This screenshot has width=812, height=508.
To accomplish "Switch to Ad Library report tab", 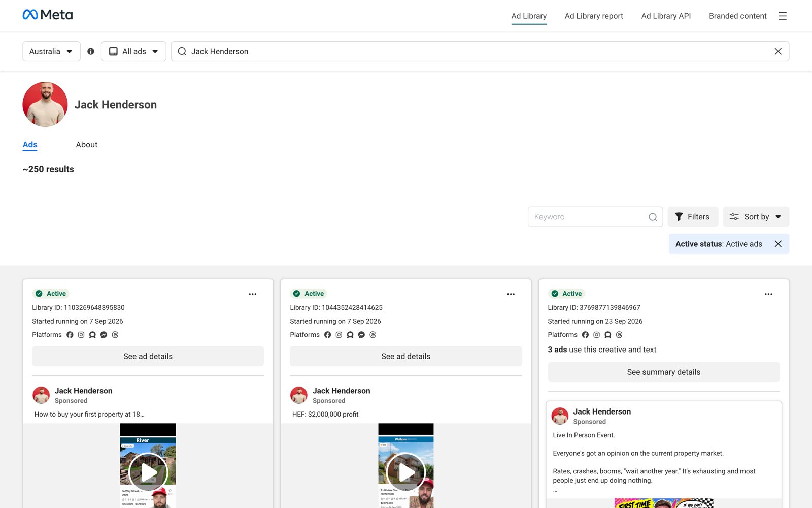I will coord(594,16).
